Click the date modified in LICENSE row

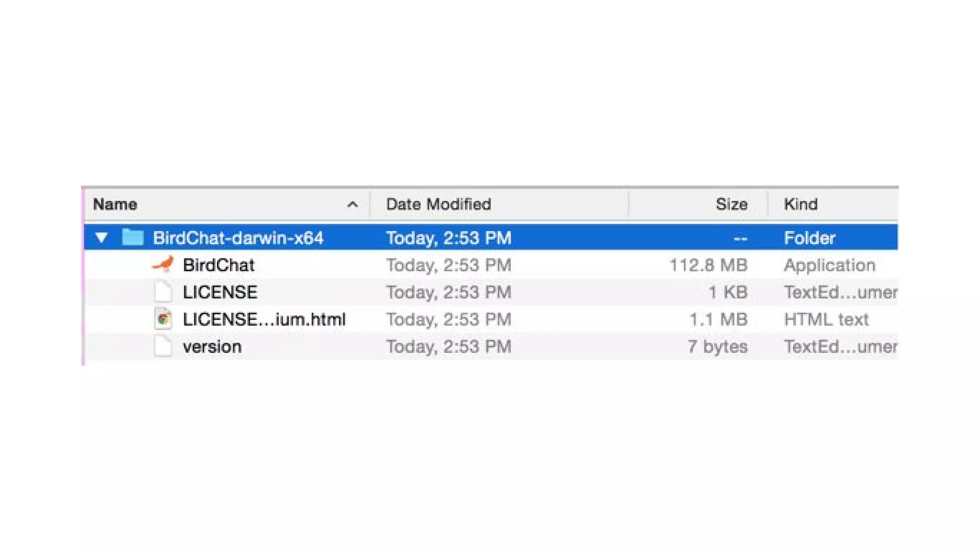pyautogui.click(x=449, y=292)
